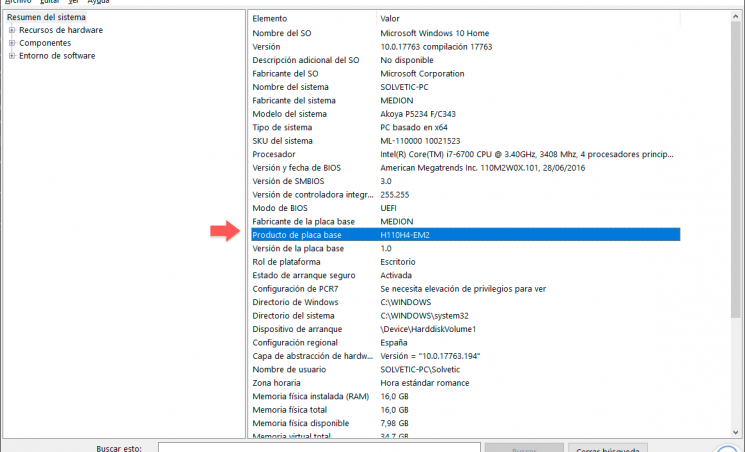Click the Intel Core i7-6700 CPU value
Screen dimensions: 745x452
click(526, 154)
